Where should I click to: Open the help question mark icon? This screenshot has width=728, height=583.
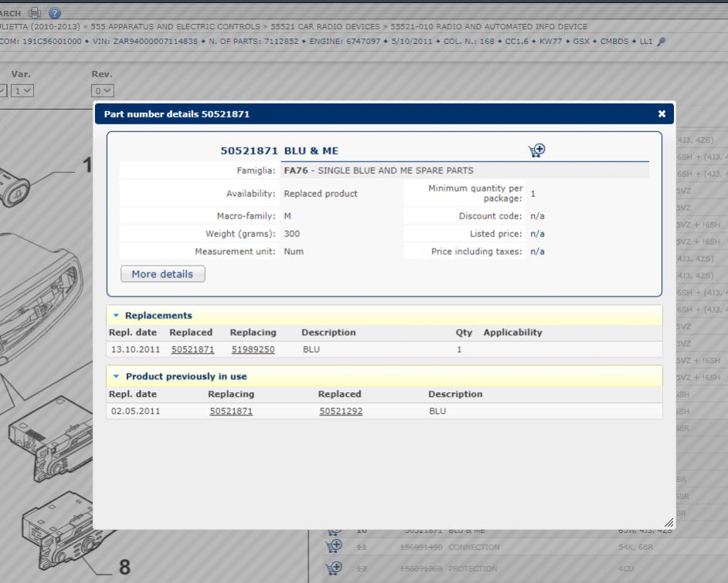pyautogui.click(x=55, y=13)
